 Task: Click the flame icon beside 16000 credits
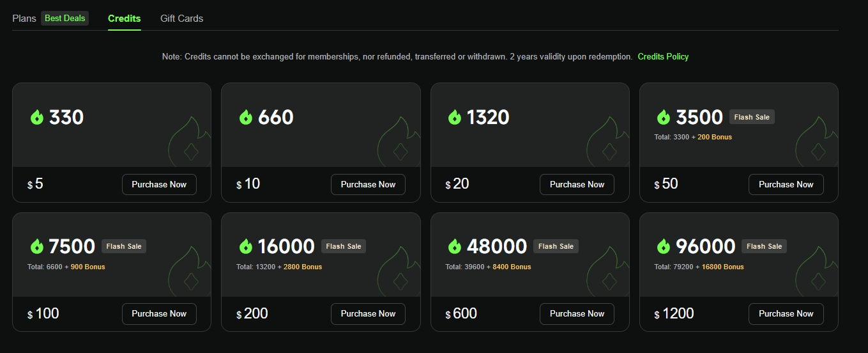tap(246, 246)
